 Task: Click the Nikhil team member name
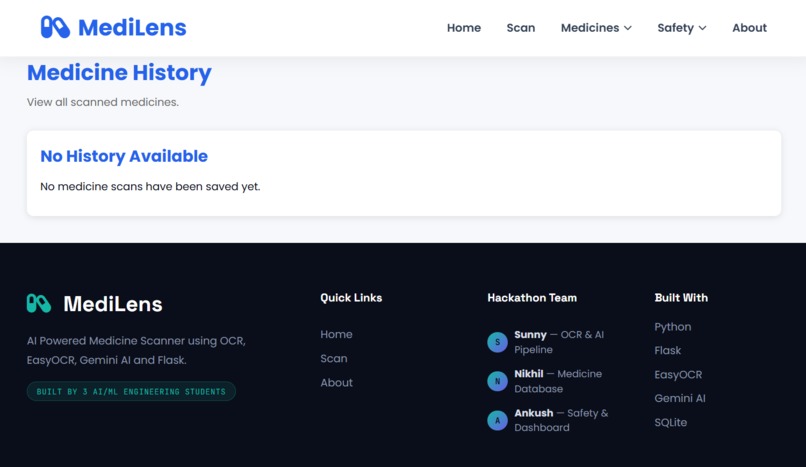[x=528, y=374]
